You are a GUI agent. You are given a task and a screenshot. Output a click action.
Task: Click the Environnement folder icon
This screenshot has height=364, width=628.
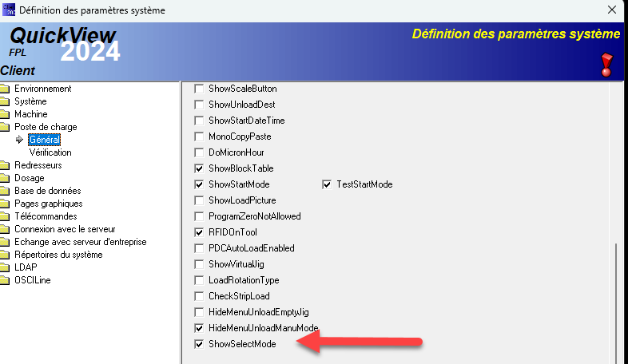[x=5, y=89]
